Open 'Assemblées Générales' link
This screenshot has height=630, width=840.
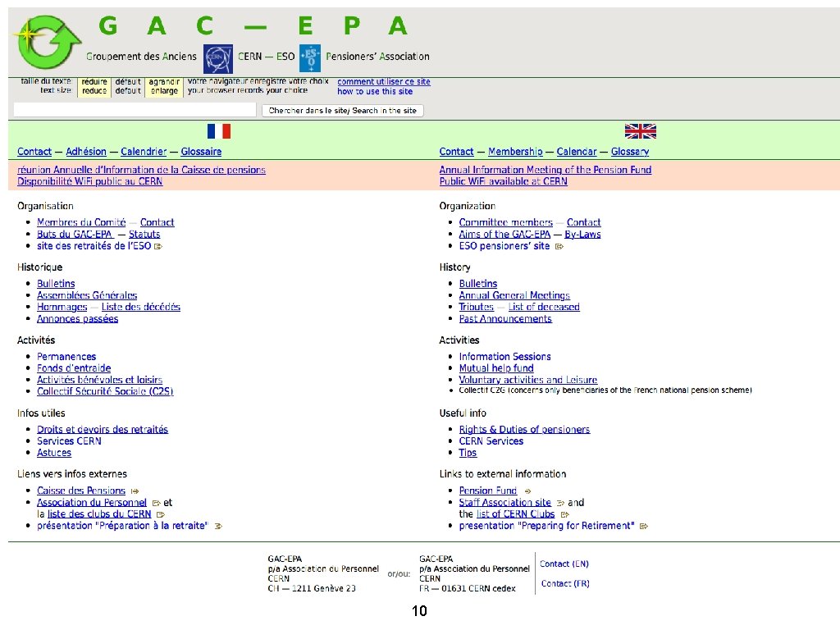coord(87,295)
